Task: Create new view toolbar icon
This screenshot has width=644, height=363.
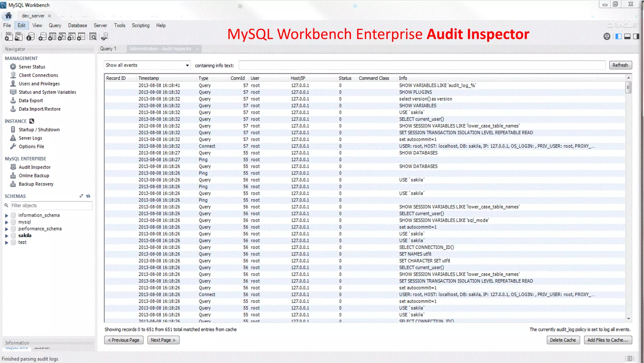Action: tap(62, 37)
